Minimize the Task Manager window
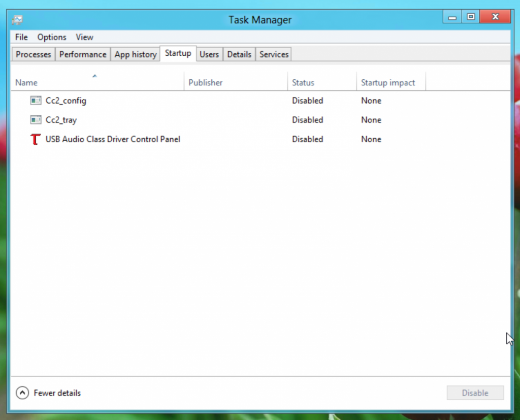This screenshot has height=420, width=520. click(x=452, y=17)
